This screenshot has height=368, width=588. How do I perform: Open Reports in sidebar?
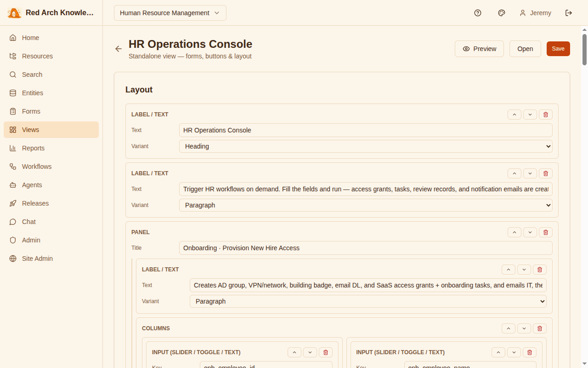coord(51,148)
